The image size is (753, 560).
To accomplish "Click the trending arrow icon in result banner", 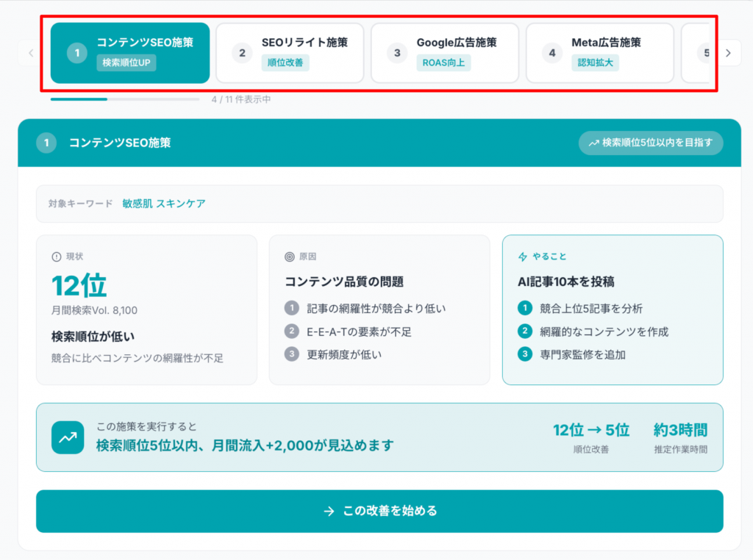I will pyautogui.click(x=68, y=437).
